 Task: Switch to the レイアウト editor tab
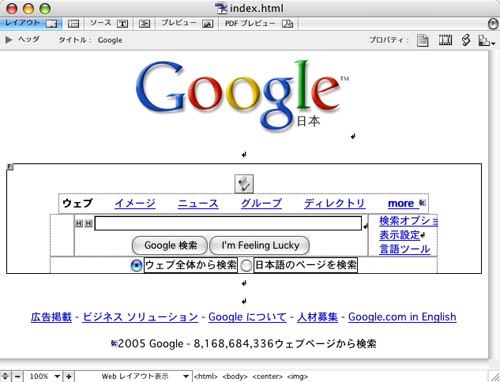[x=31, y=23]
